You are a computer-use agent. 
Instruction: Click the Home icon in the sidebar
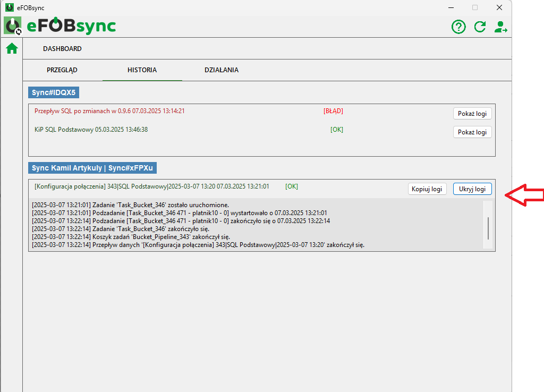(12, 49)
